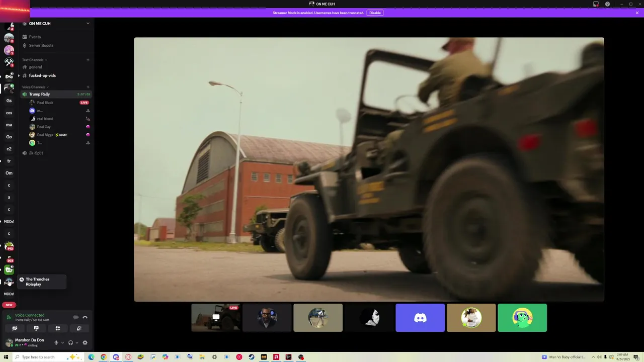Open the soundboard from voice panel

pos(79,328)
